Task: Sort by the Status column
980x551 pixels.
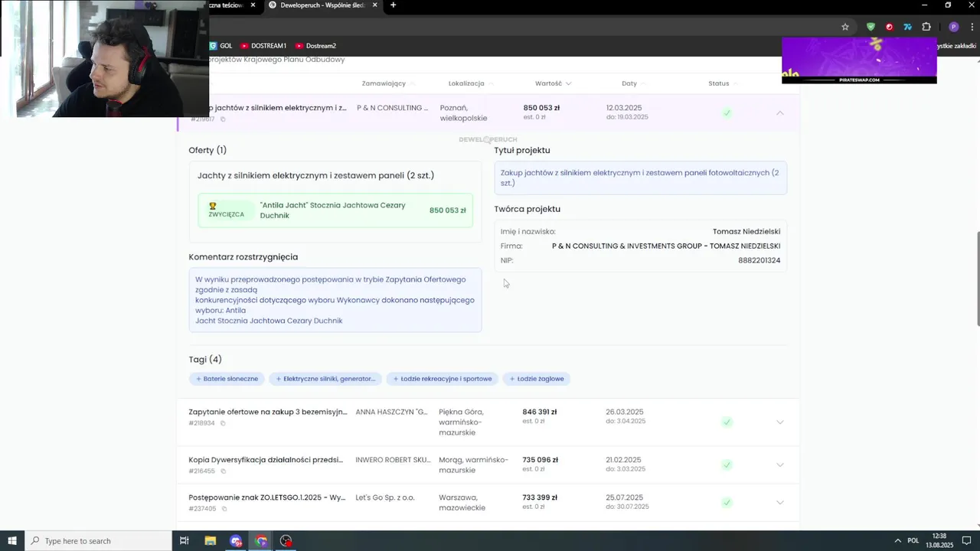Action: (x=723, y=83)
